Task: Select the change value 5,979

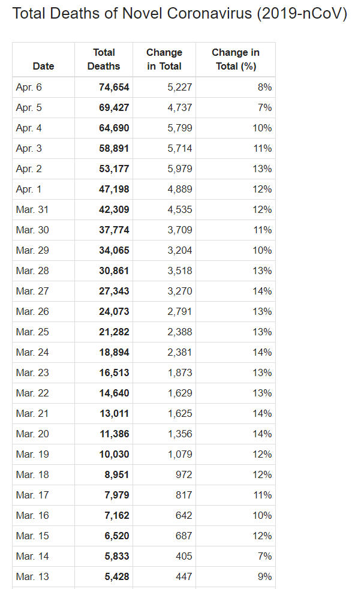Action: pyautogui.click(x=180, y=169)
